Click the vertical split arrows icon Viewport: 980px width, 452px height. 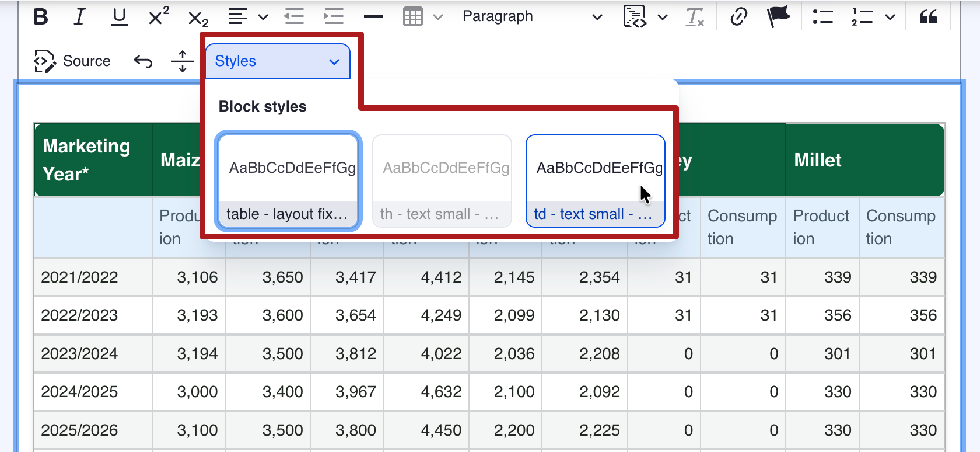(x=183, y=61)
